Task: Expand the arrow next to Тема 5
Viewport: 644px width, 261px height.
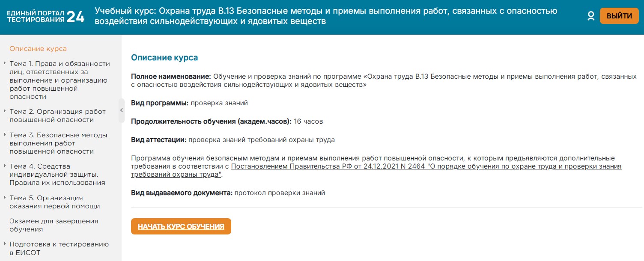Action: (x=4, y=198)
